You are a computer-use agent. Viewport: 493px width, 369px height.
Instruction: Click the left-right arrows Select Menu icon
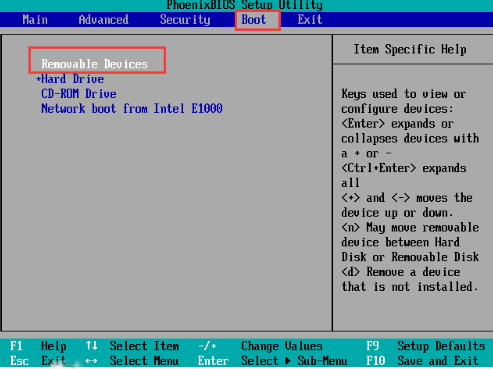[91, 361]
